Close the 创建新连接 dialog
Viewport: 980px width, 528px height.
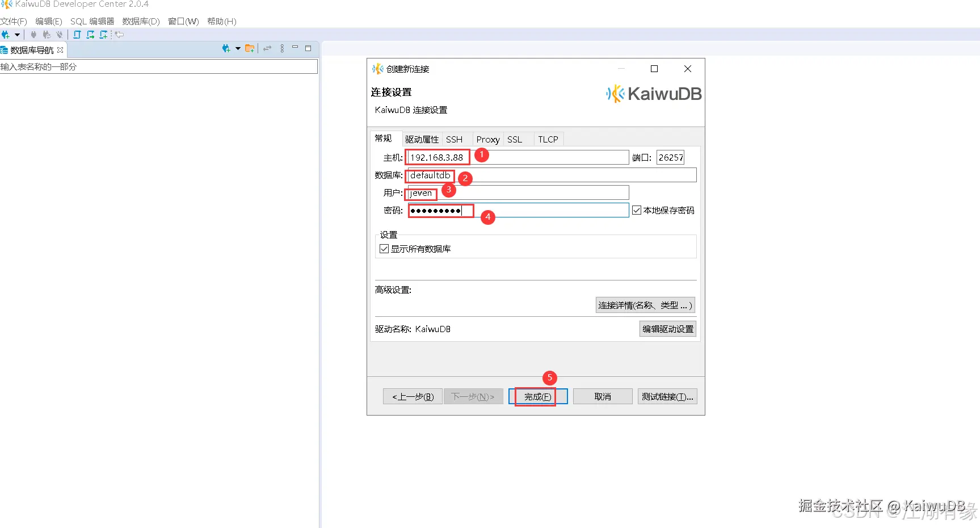point(688,69)
